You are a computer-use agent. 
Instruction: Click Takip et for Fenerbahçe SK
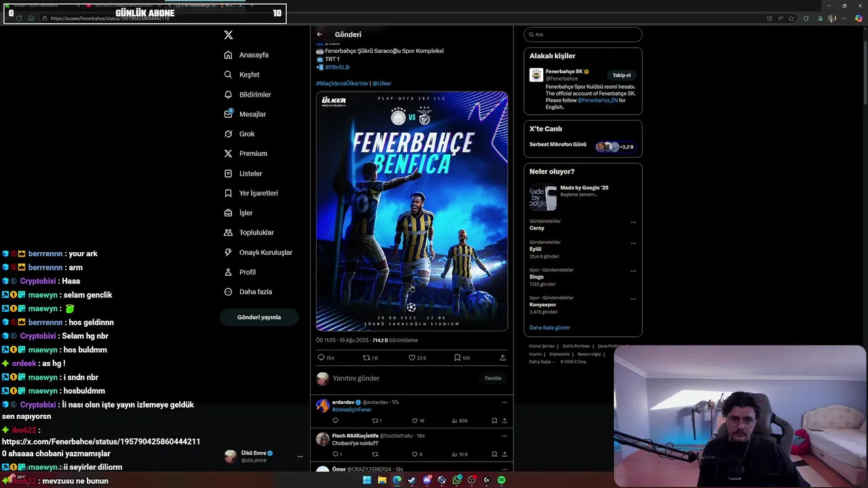click(x=622, y=75)
